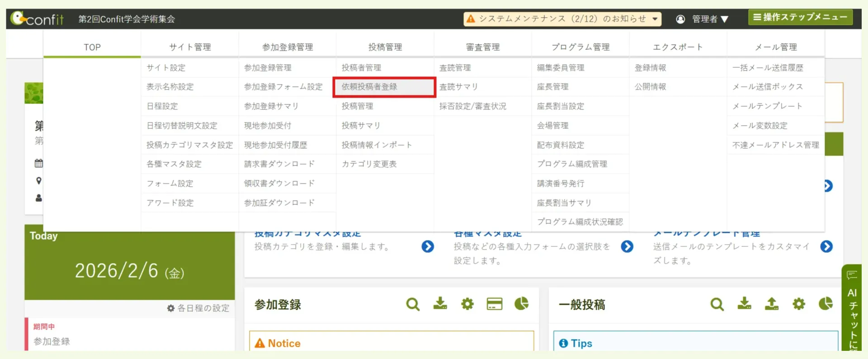Click download icon in 参加登録 panel
Image resolution: width=868 pixels, height=359 pixels.
(x=440, y=303)
